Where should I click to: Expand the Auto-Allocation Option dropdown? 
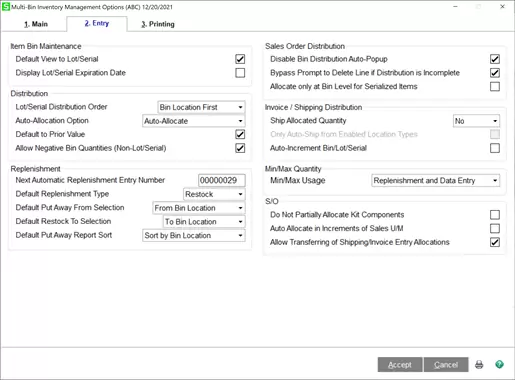194,121
